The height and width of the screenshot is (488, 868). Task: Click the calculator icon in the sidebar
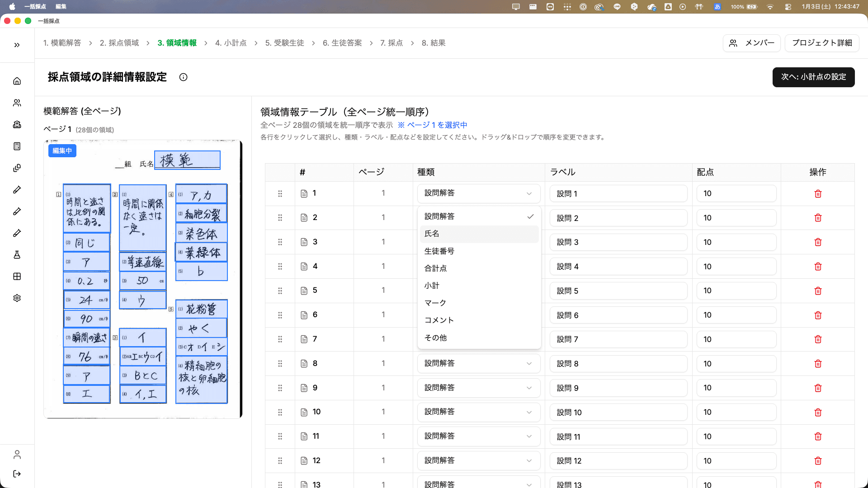click(17, 146)
